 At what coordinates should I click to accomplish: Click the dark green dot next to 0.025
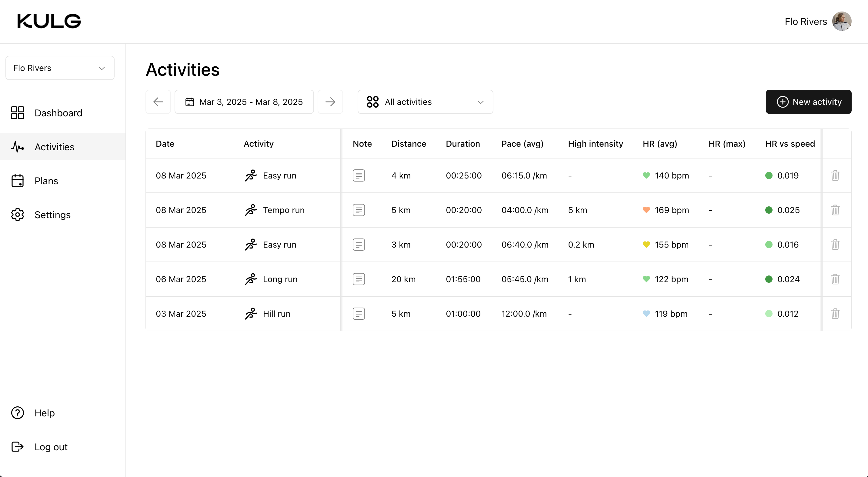(769, 210)
